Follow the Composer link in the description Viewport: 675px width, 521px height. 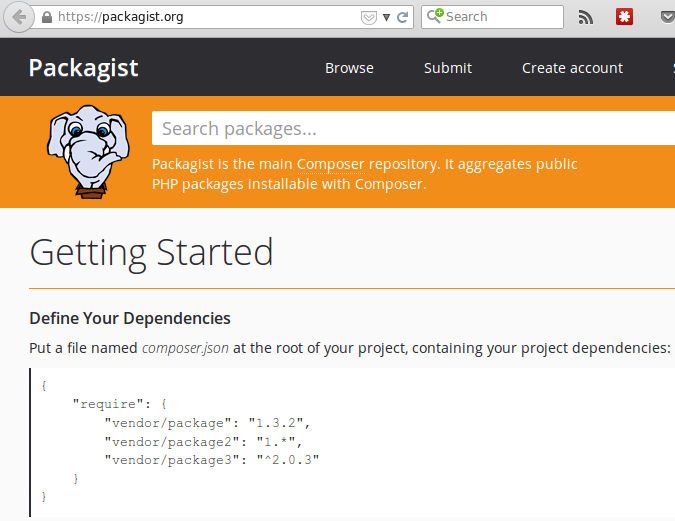pyautogui.click(x=330, y=164)
